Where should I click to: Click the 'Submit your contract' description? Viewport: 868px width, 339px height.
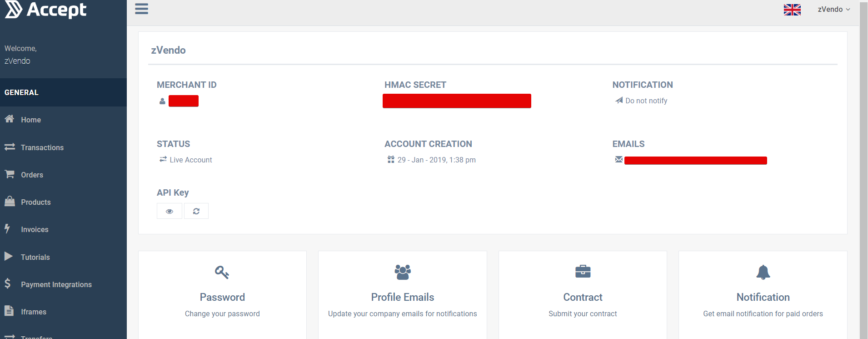pos(583,314)
